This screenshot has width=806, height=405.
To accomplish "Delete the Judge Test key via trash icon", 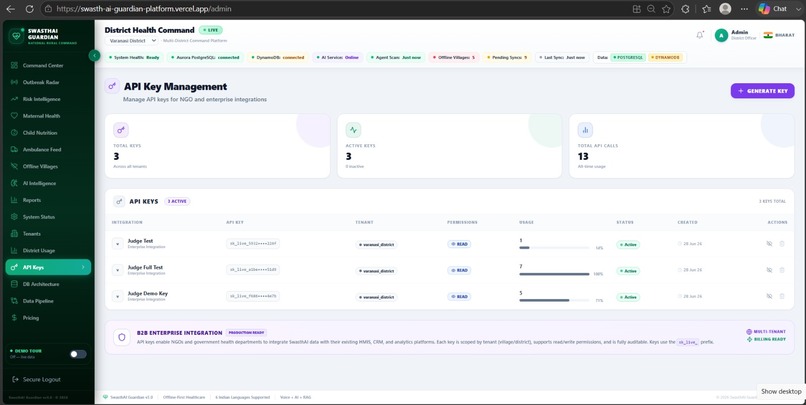I will (x=782, y=244).
